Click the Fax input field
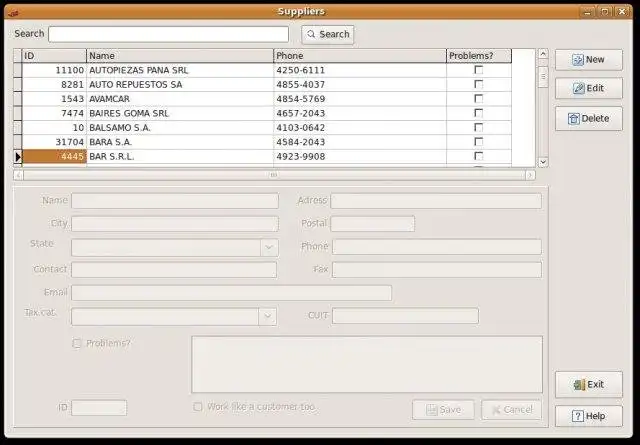 (437, 270)
